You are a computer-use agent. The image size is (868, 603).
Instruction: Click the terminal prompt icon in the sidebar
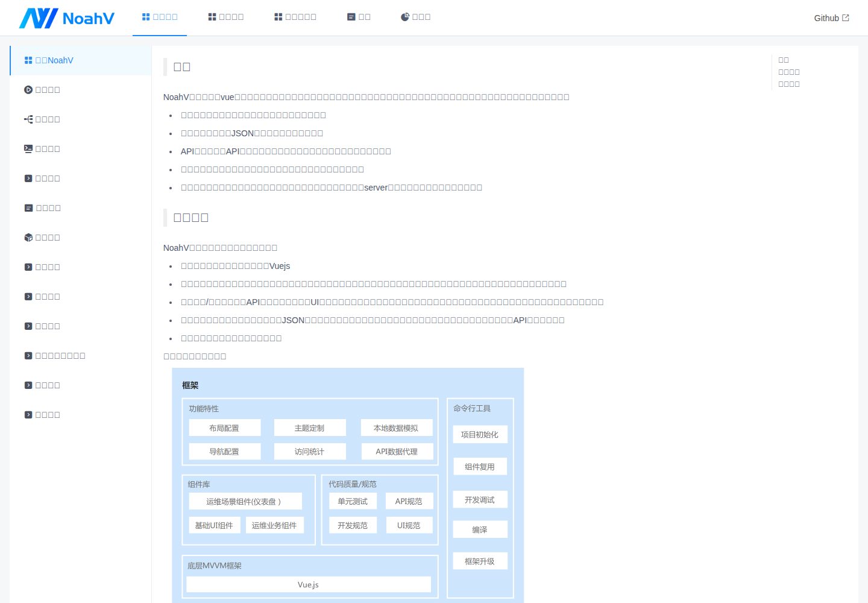[x=28, y=149]
